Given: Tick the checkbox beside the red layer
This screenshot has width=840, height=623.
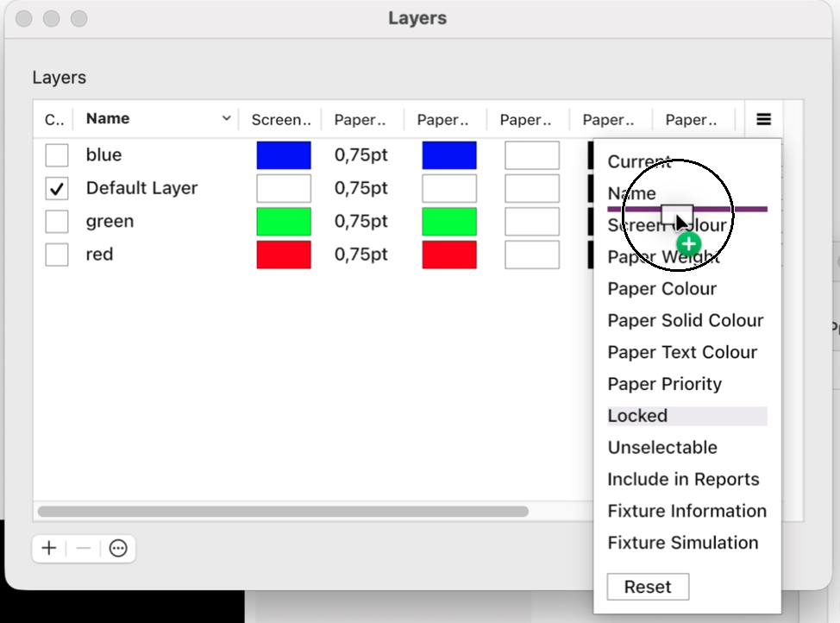Looking at the screenshot, I should point(56,254).
